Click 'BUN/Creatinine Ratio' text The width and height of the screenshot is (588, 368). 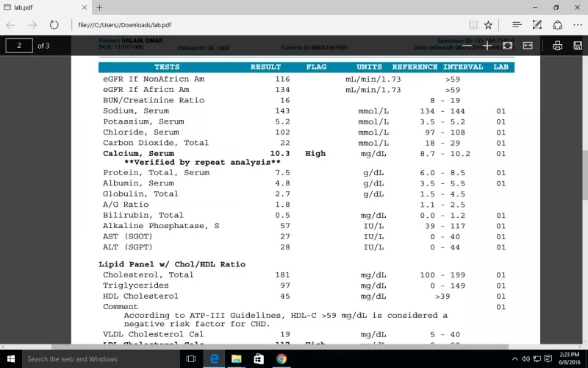pyautogui.click(x=154, y=100)
